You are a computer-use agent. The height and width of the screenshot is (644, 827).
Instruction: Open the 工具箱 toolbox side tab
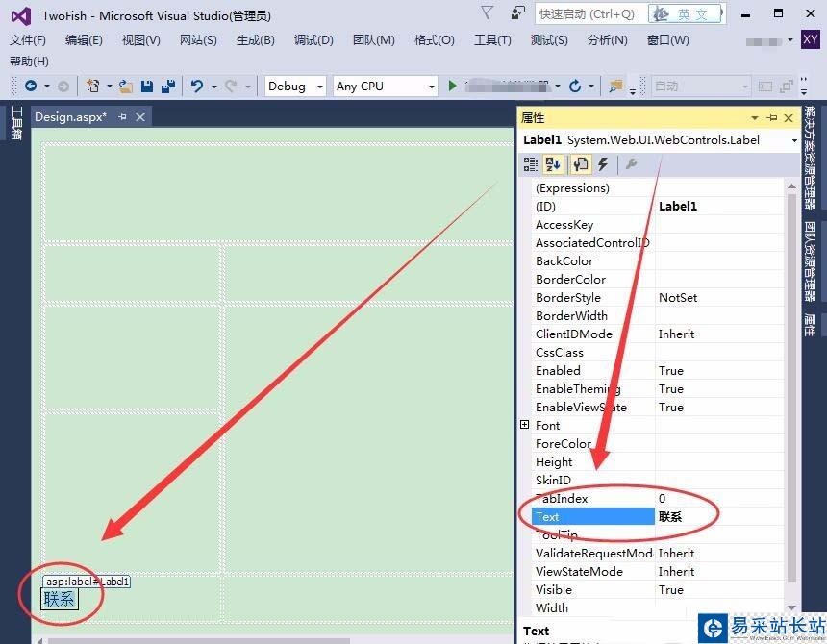coord(15,123)
